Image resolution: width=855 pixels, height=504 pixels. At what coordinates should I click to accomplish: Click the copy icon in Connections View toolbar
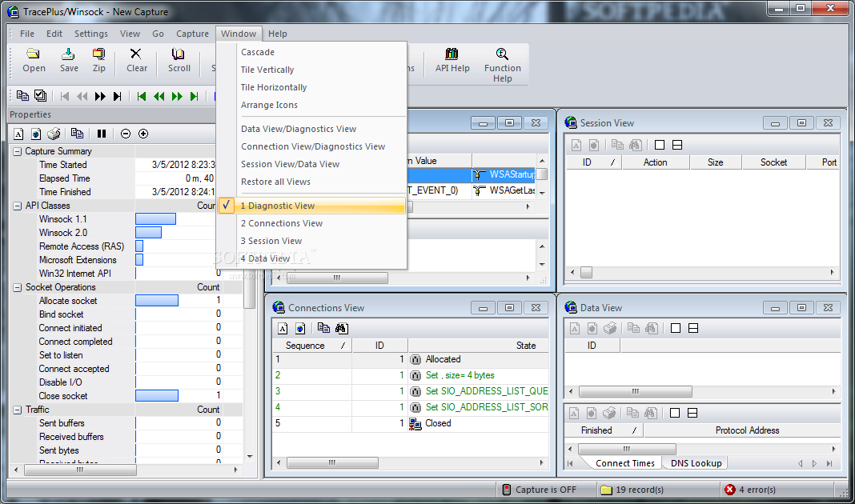click(x=323, y=328)
